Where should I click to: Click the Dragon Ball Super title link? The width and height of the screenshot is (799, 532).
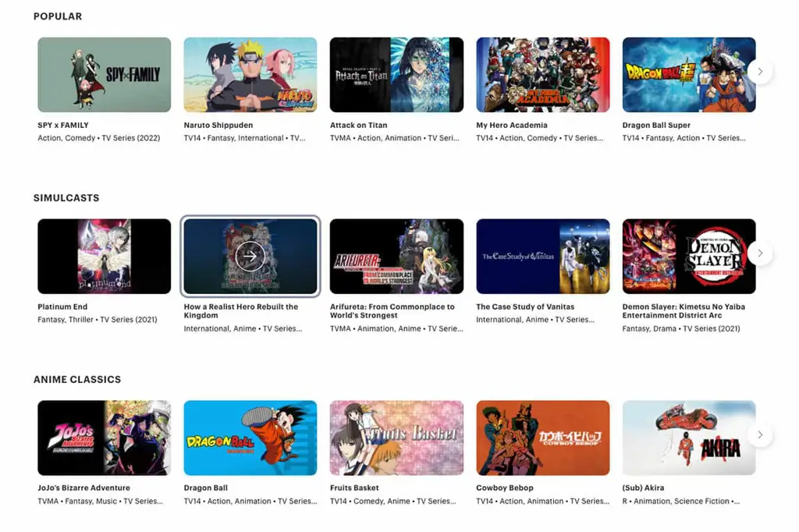click(x=656, y=125)
